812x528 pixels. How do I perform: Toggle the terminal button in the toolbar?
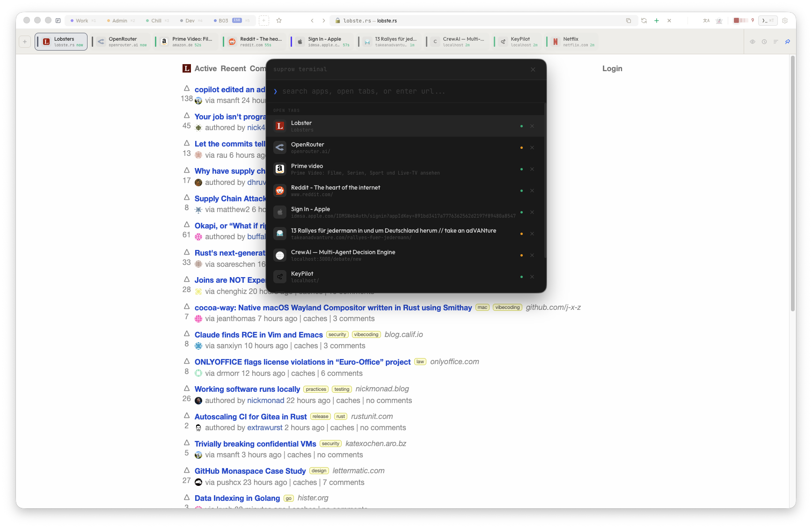pos(767,21)
